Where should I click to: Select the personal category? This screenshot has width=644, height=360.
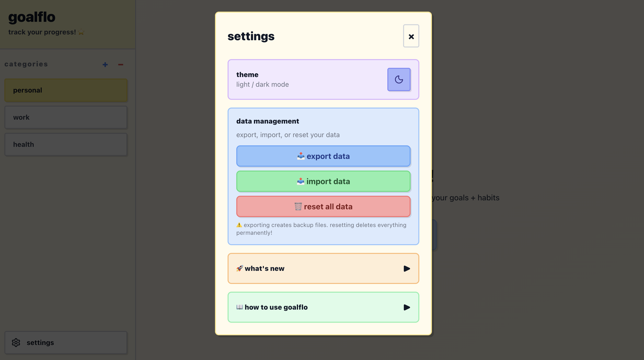(x=66, y=90)
